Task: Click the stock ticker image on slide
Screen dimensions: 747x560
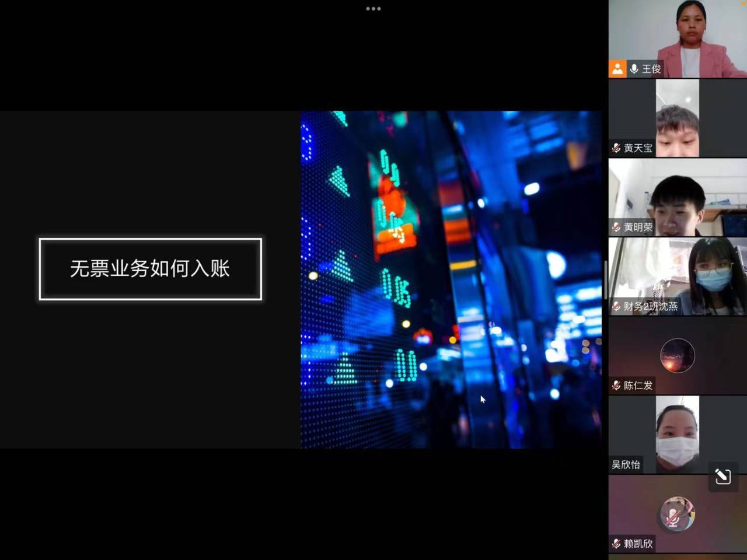Action: (451, 279)
